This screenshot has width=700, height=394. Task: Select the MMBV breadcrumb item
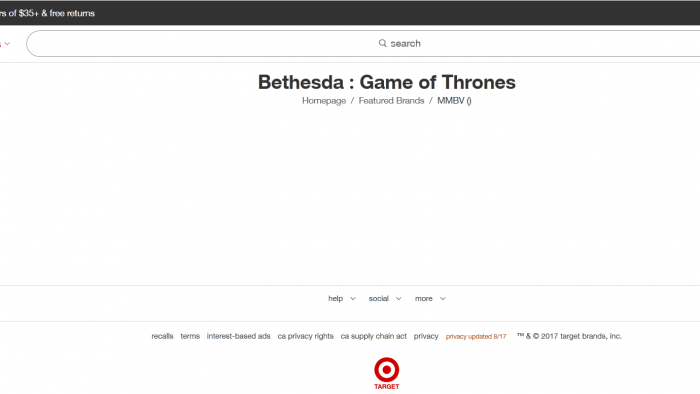pos(454,101)
